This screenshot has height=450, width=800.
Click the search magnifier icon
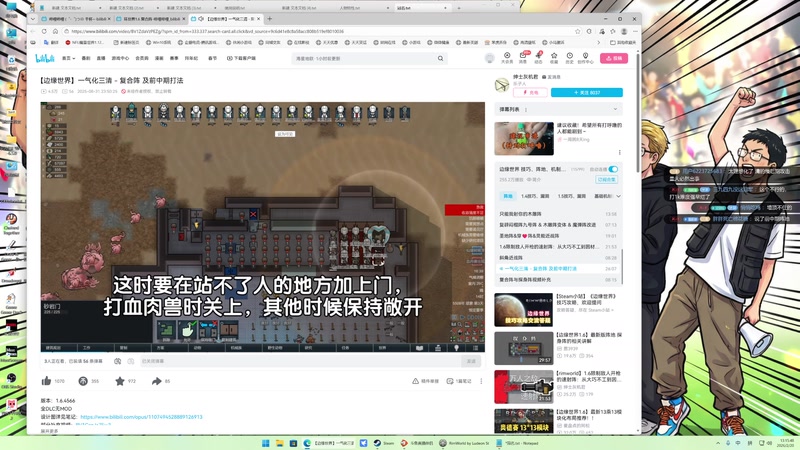click(x=440, y=58)
